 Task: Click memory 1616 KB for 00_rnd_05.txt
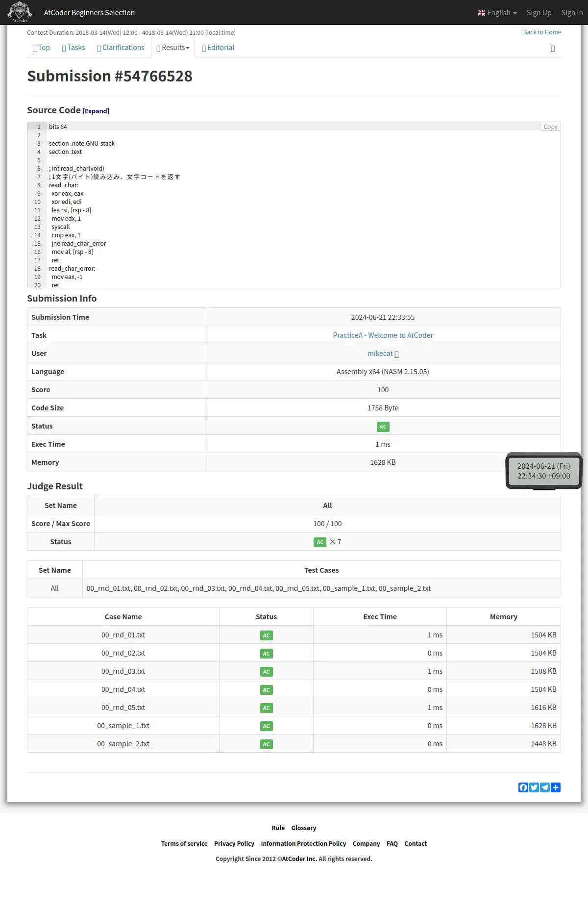pyautogui.click(x=543, y=708)
